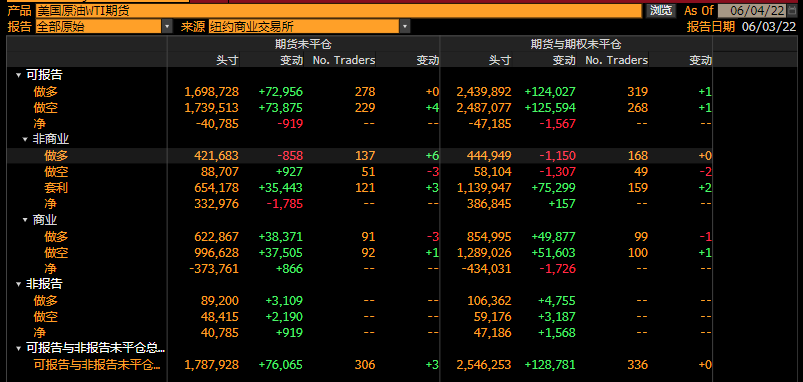Select the 期货未平仓 column group header

(303, 45)
